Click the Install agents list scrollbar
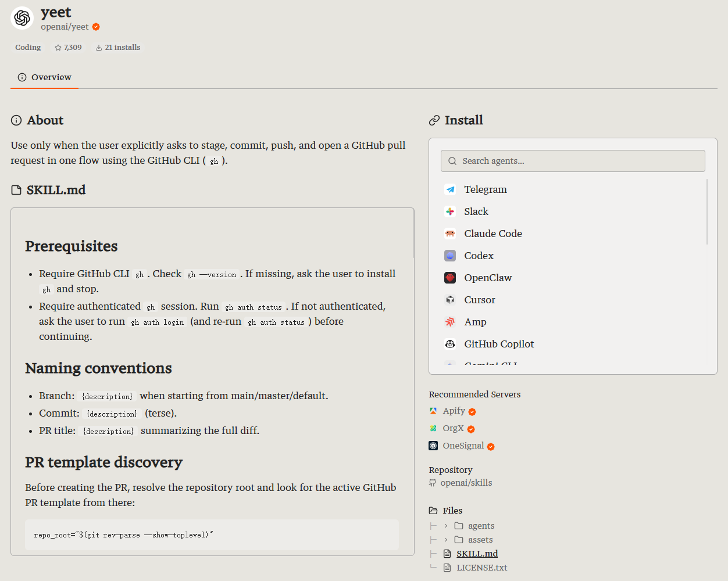728x581 pixels. pyautogui.click(x=707, y=212)
